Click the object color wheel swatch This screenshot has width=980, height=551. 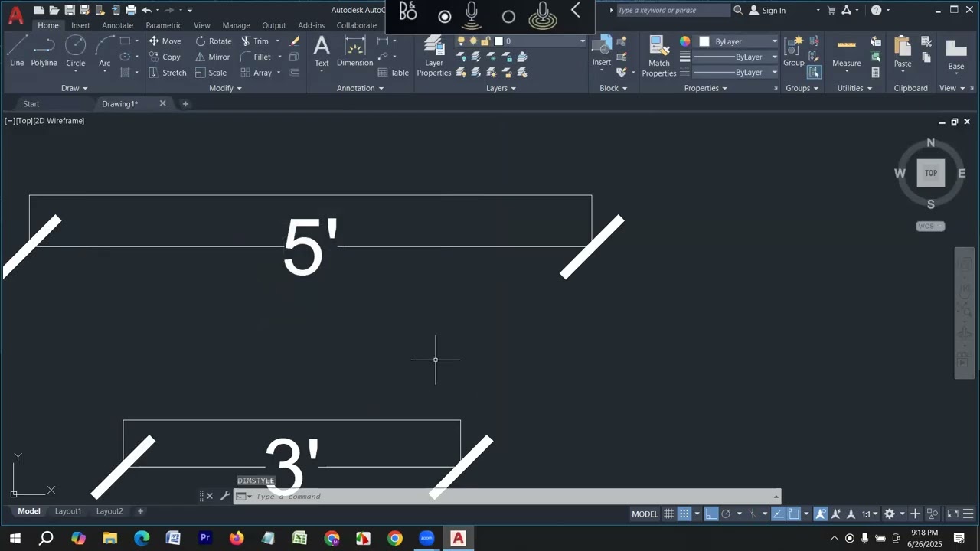point(684,41)
